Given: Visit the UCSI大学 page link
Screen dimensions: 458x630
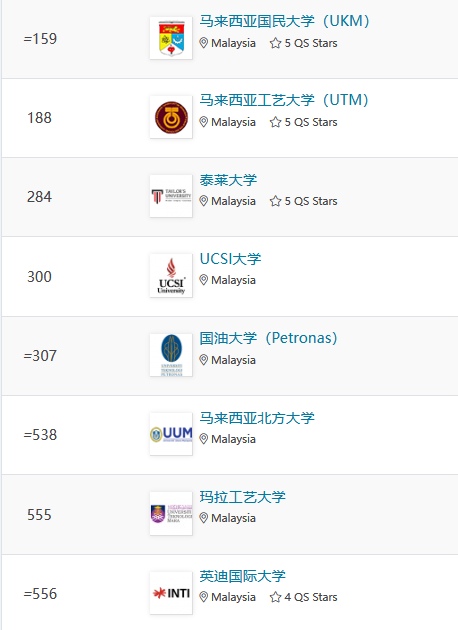Looking at the screenshot, I should click(x=231, y=259).
